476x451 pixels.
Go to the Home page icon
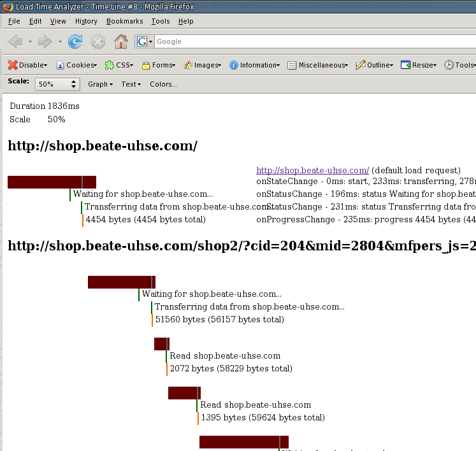click(121, 41)
